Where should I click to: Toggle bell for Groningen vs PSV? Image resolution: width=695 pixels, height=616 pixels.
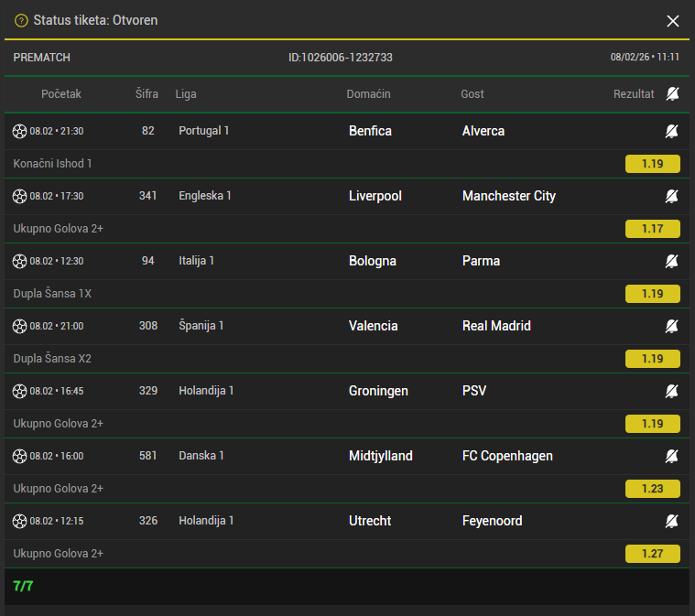pos(672,391)
